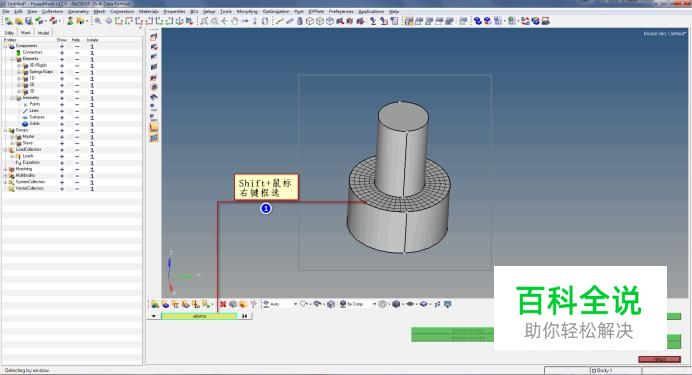The height and width of the screenshot is (375, 692).
Task: Click the red return button
Action: [x=659, y=360]
